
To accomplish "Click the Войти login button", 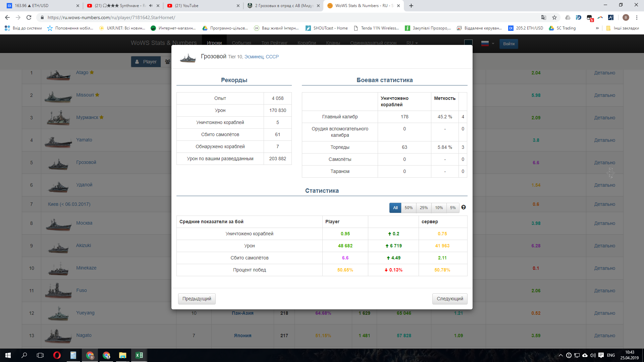I will pyautogui.click(x=509, y=44).
